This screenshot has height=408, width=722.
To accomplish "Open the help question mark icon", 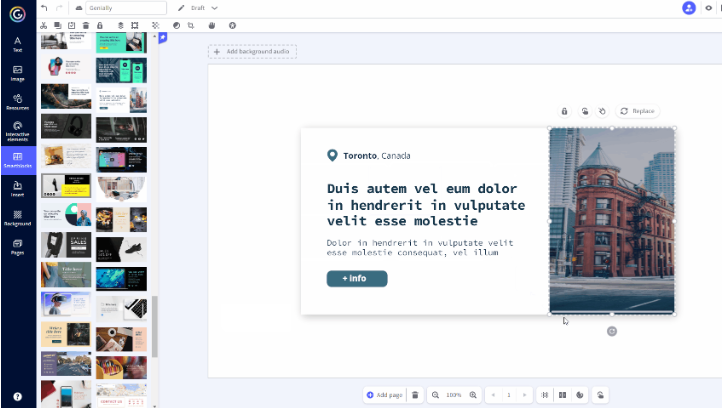I will (17, 396).
